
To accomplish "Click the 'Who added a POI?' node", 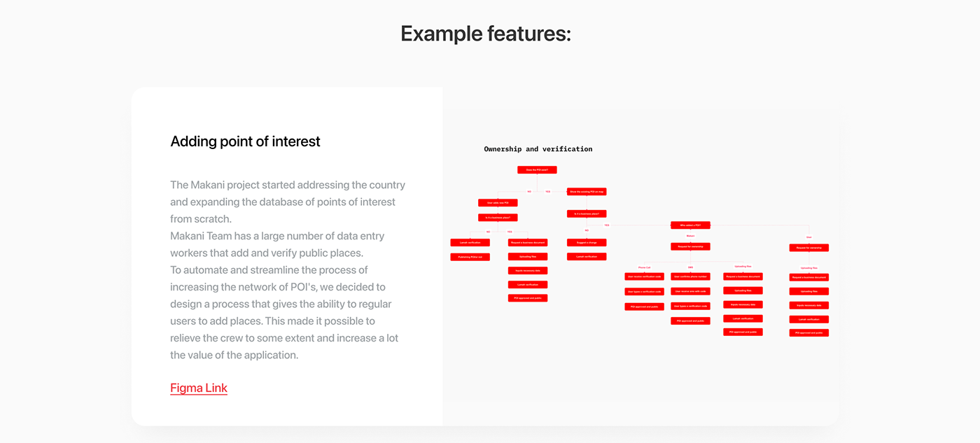I will (x=690, y=225).
